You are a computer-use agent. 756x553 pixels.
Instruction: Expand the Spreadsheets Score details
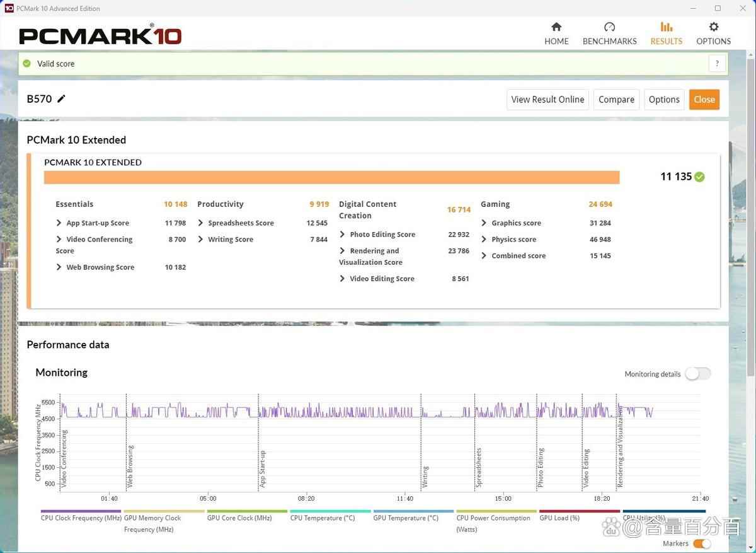(x=201, y=223)
